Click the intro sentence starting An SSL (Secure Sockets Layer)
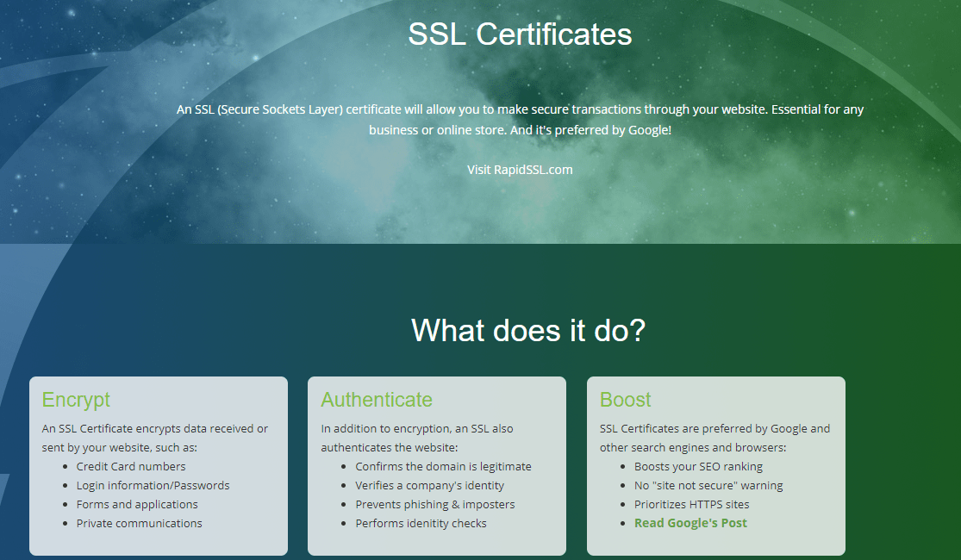 [520, 109]
